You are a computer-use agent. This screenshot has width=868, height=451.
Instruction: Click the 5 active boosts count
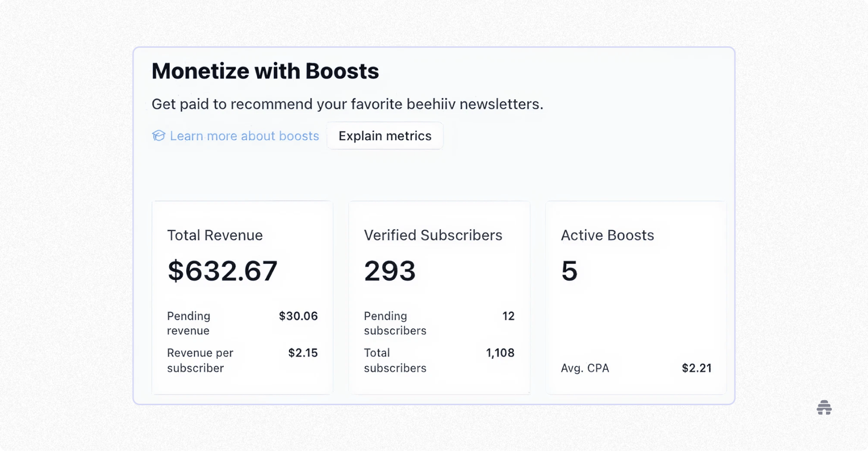(x=570, y=271)
